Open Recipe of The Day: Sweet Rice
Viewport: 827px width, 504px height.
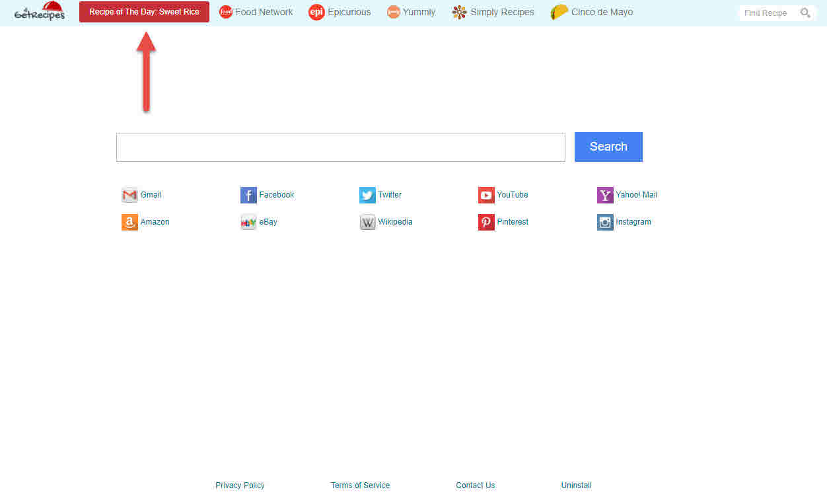(144, 12)
